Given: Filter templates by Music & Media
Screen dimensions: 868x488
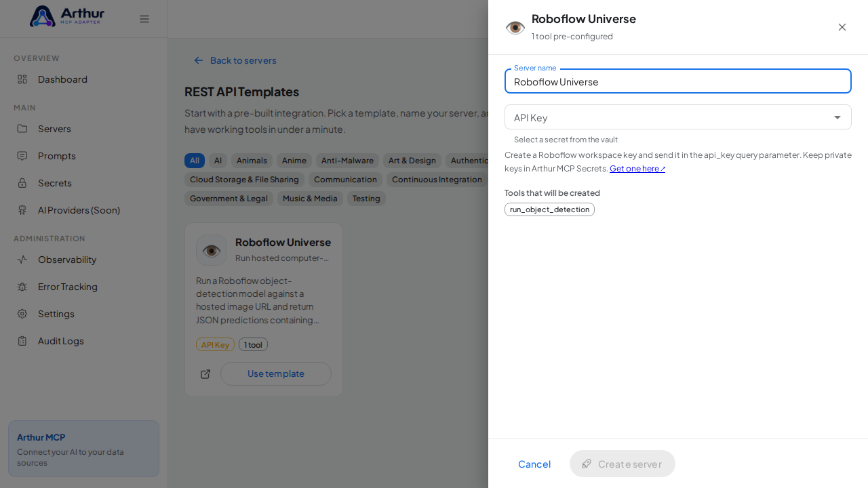Looking at the screenshot, I should [310, 199].
